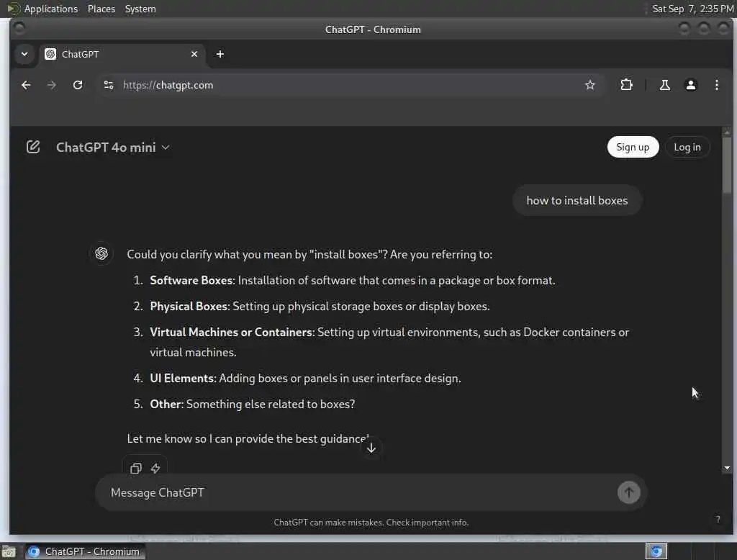Open a new tab with plus button
737x560 pixels.
[220, 54]
